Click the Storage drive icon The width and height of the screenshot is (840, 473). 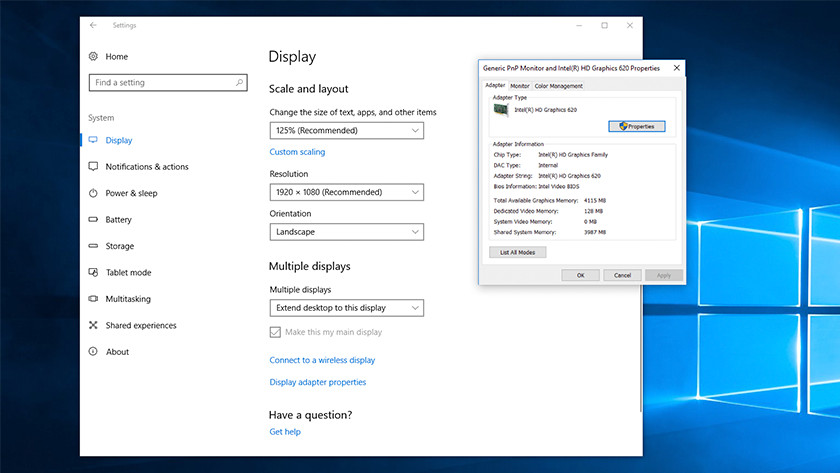click(x=94, y=246)
